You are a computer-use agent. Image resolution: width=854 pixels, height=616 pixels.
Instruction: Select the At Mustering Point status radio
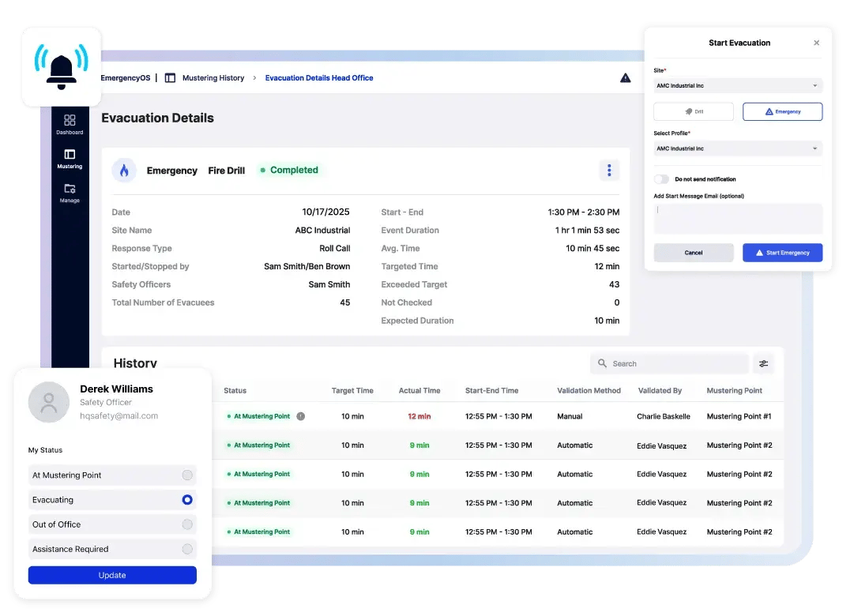tap(187, 475)
